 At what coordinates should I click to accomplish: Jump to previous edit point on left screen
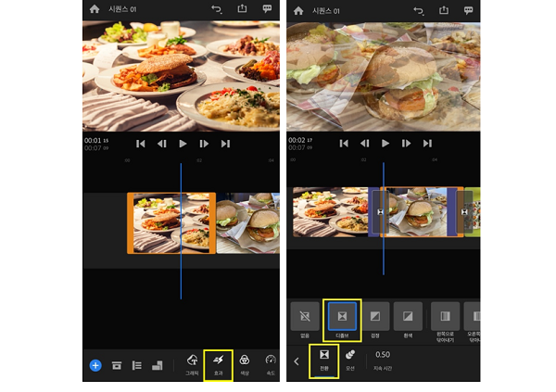[x=141, y=144]
